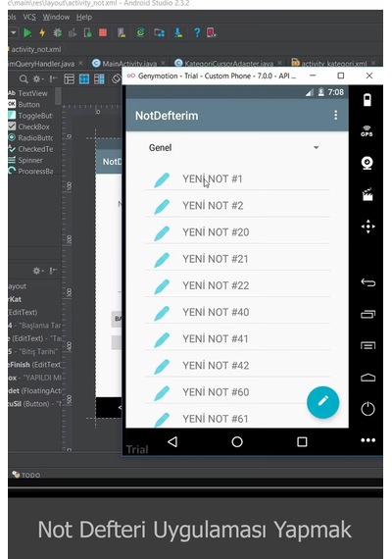Screen dimensions: 392x559
Task: Click Genymotion menu icon on sidebar
Action: pos(367,345)
